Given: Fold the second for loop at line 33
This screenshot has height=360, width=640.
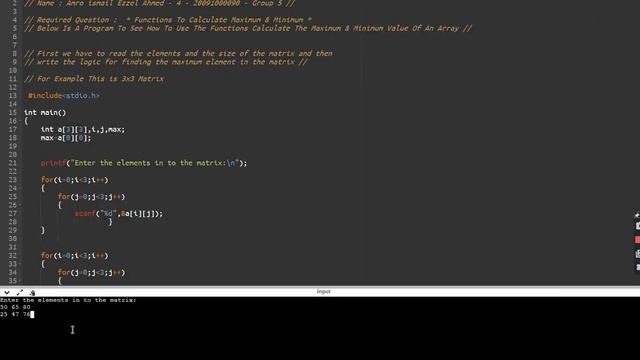Looking at the screenshot, I should click(20, 264).
